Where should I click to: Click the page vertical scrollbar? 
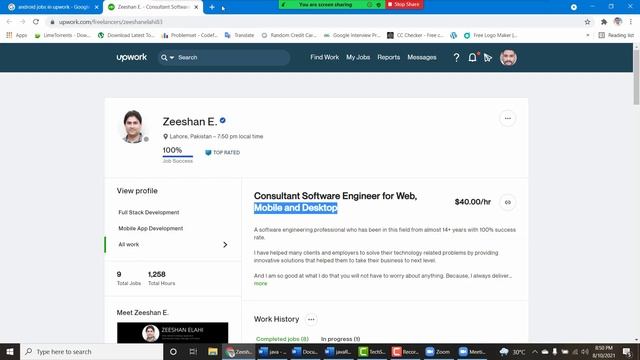(636, 77)
